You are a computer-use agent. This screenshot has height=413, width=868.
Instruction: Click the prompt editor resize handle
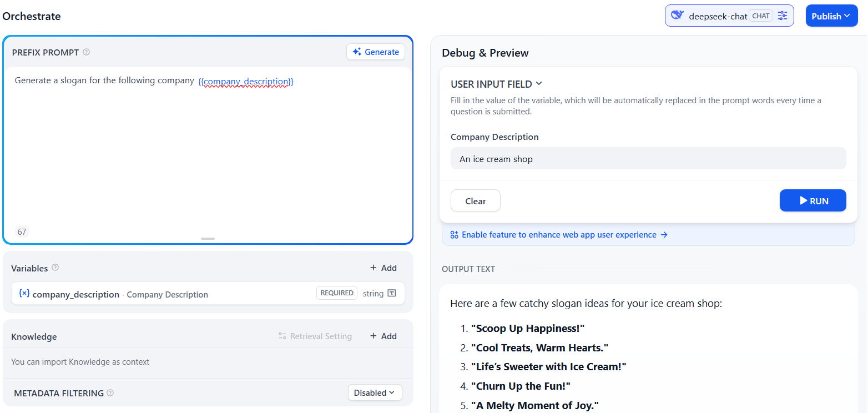[x=208, y=238]
